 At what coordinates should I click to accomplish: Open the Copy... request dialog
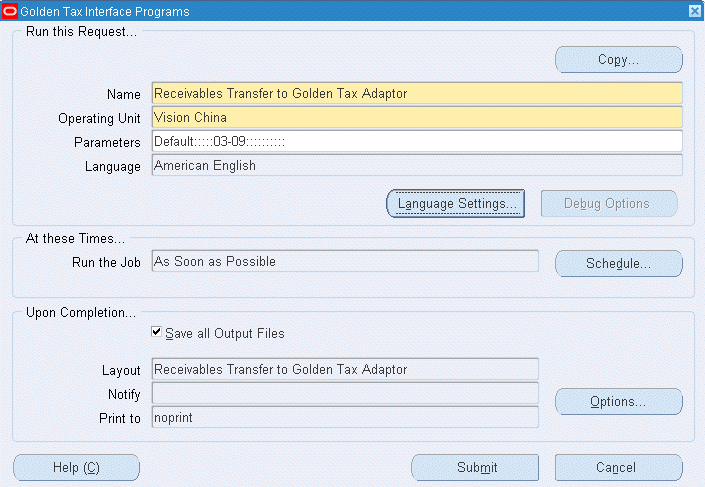619,59
